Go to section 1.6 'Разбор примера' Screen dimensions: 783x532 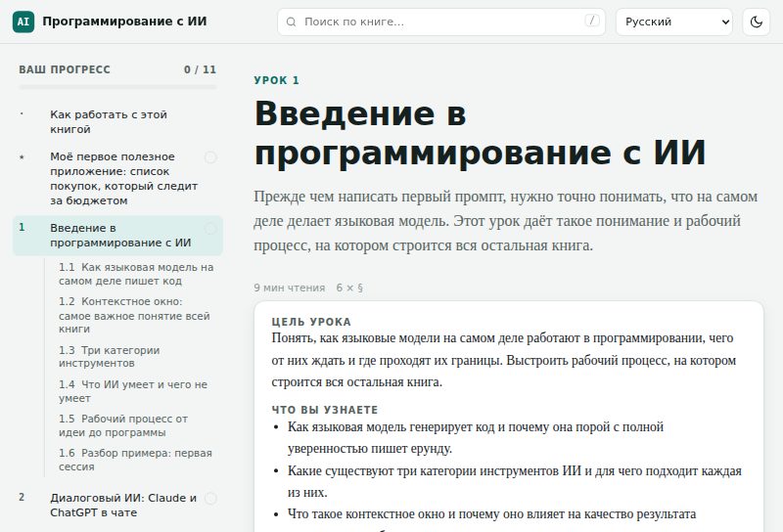coord(136,460)
